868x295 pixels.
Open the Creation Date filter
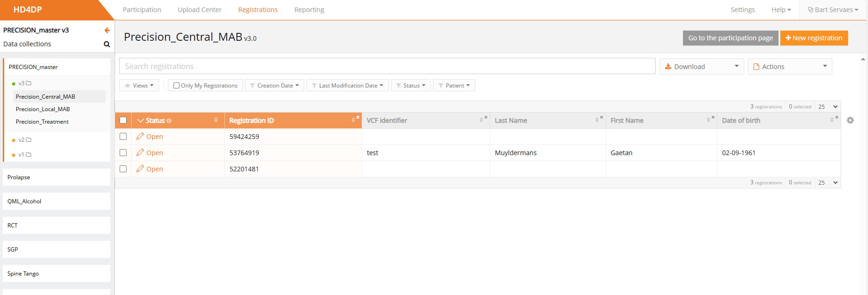click(x=274, y=86)
